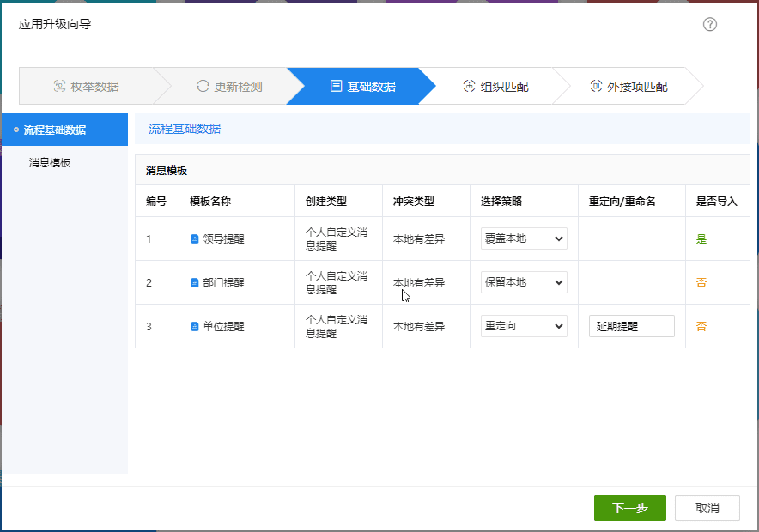Viewport: 759px width, 532px height.
Task: Click the 重定向/重命名 column header
Action: pos(622,201)
